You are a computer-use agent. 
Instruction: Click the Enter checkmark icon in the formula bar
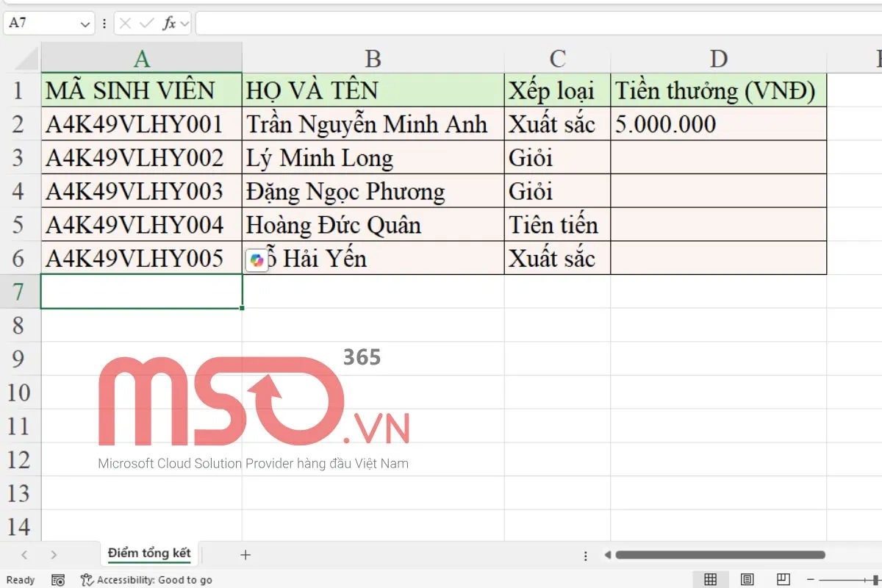pos(147,23)
